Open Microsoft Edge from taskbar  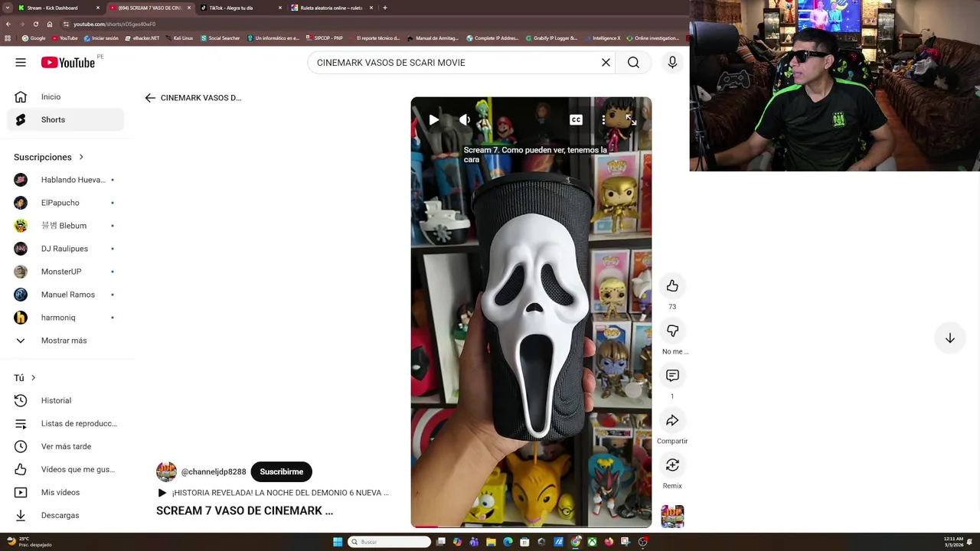(508, 542)
